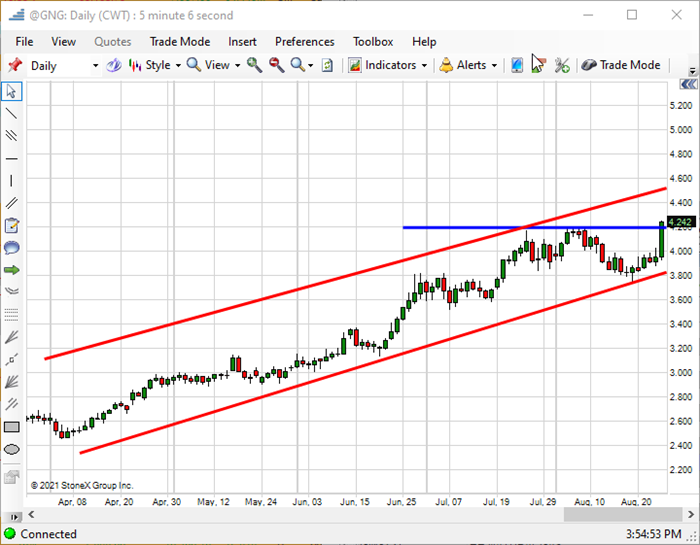Click the red pushpin icon

click(15, 65)
